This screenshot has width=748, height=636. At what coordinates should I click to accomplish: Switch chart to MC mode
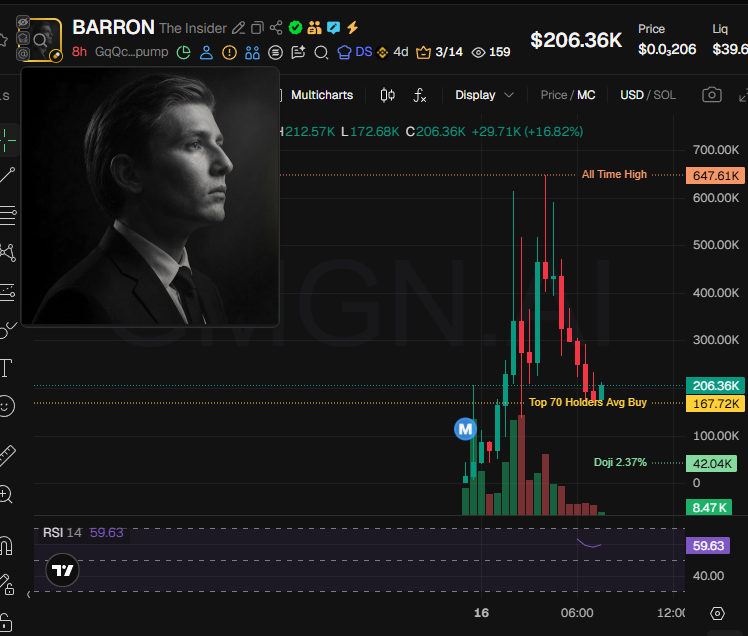pyautogui.click(x=586, y=95)
